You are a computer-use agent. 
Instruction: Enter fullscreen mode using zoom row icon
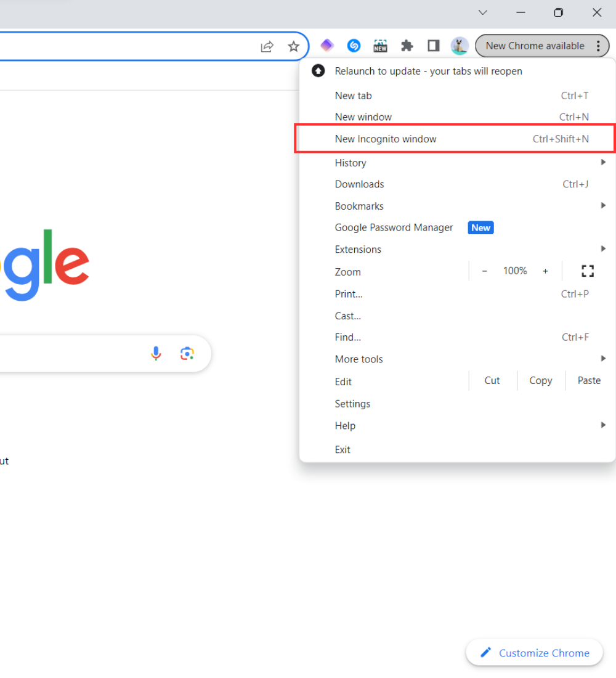(588, 271)
